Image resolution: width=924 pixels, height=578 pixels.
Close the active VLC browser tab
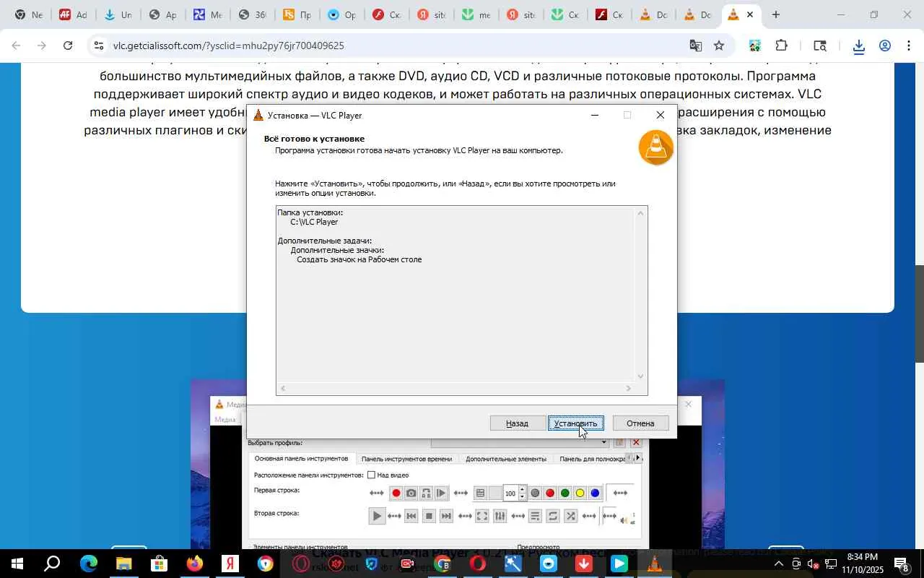tap(750, 14)
